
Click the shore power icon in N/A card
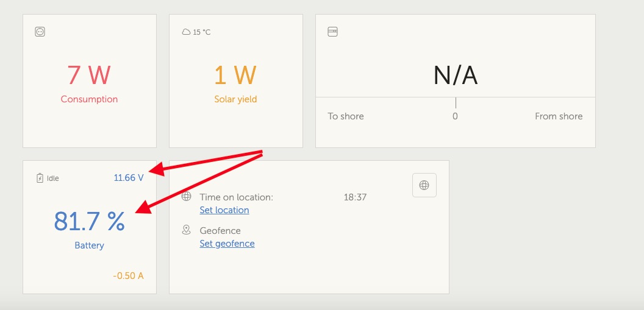(333, 32)
